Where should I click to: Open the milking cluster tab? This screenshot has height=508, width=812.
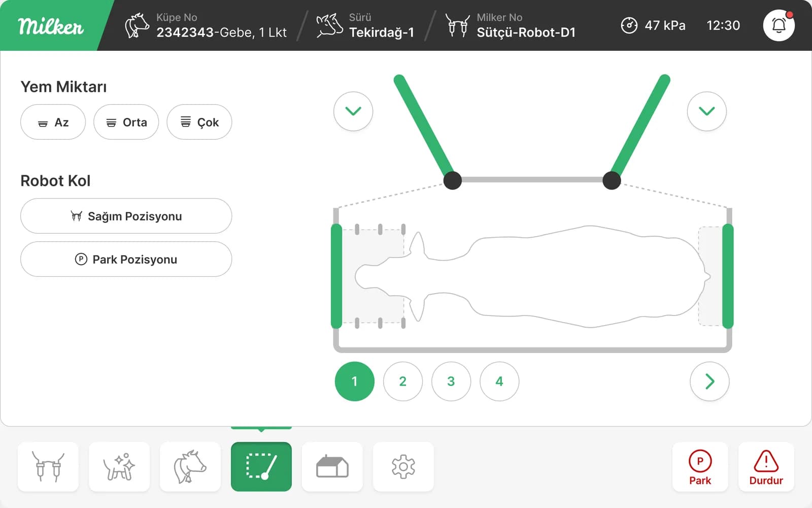pos(48,466)
